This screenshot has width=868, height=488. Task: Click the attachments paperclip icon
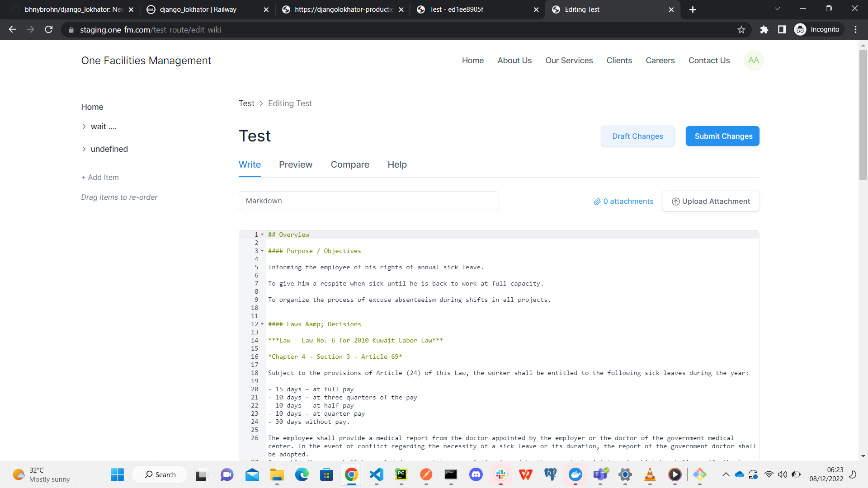click(x=597, y=201)
